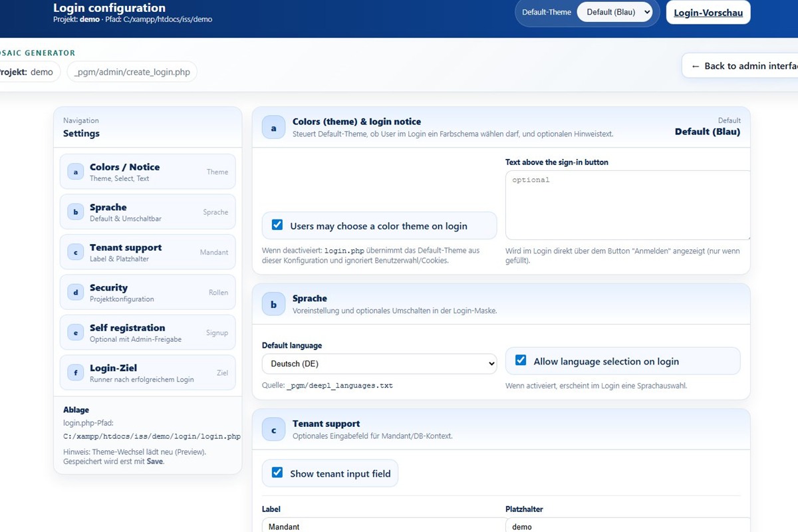Click the 'a' badge in Colors (theme) section header

coord(273,128)
